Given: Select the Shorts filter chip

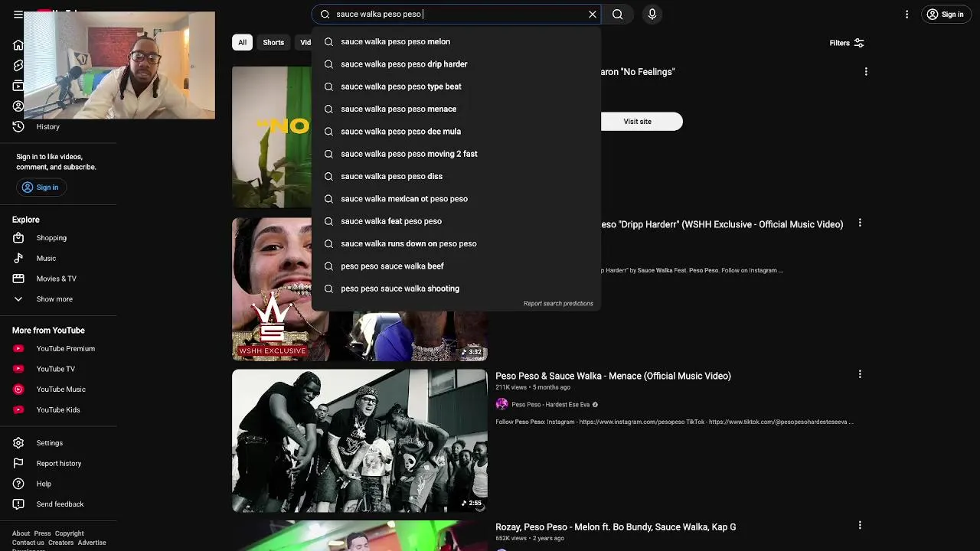Looking at the screenshot, I should pos(273,43).
